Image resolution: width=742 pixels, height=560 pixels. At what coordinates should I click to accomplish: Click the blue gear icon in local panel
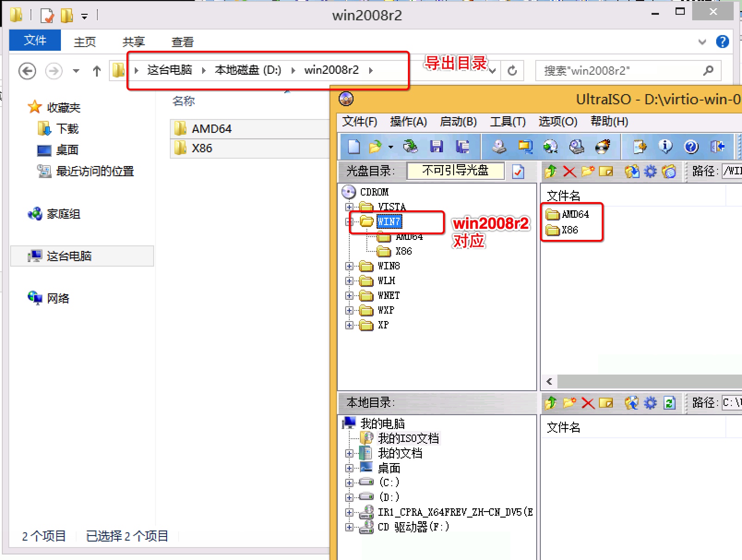tap(650, 403)
